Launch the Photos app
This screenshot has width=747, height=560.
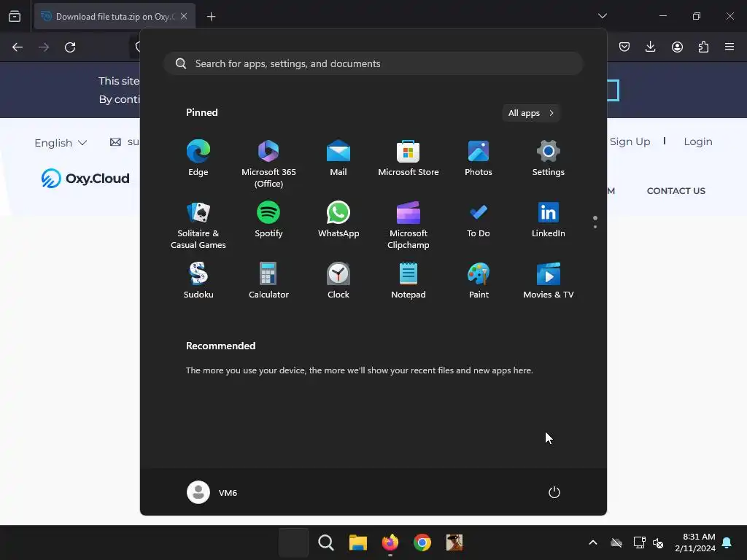(x=479, y=157)
